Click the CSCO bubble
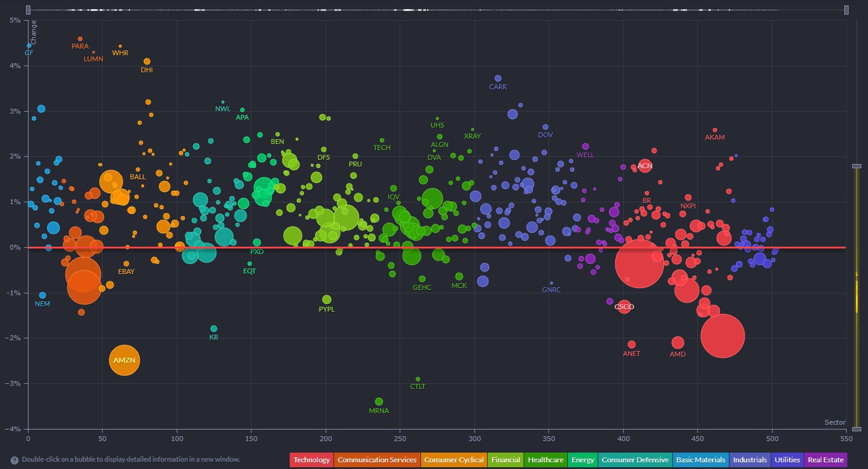868x469 pixels. [624, 307]
